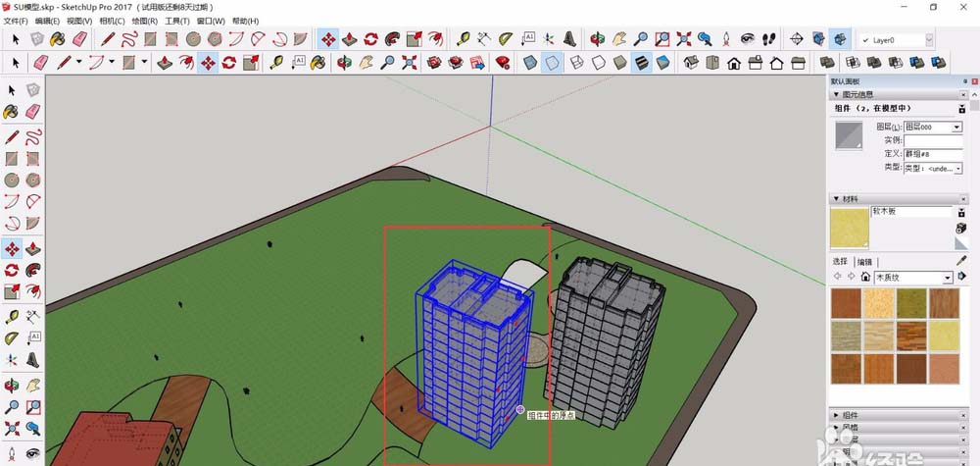The height and width of the screenshot is (466, 980).
Task: Toggle Shaded With Textures style
Action: (642, 63)
